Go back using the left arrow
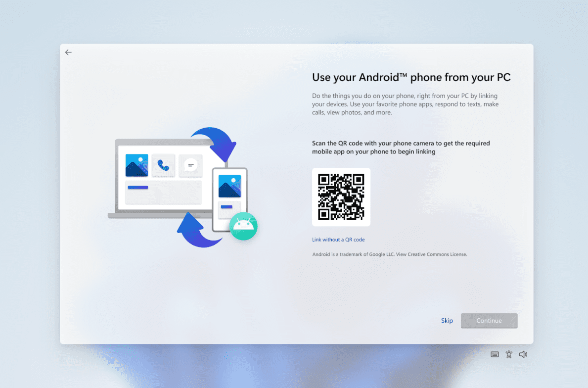588x388 pixels. [x=68, y=52]
